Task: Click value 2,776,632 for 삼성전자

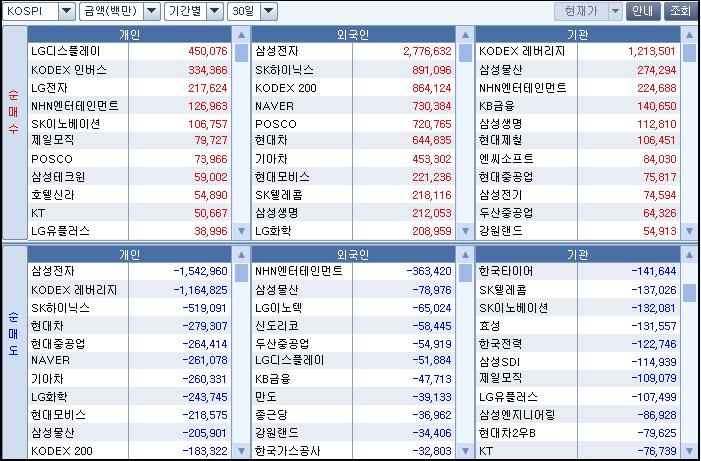Action: click(427, 51)
